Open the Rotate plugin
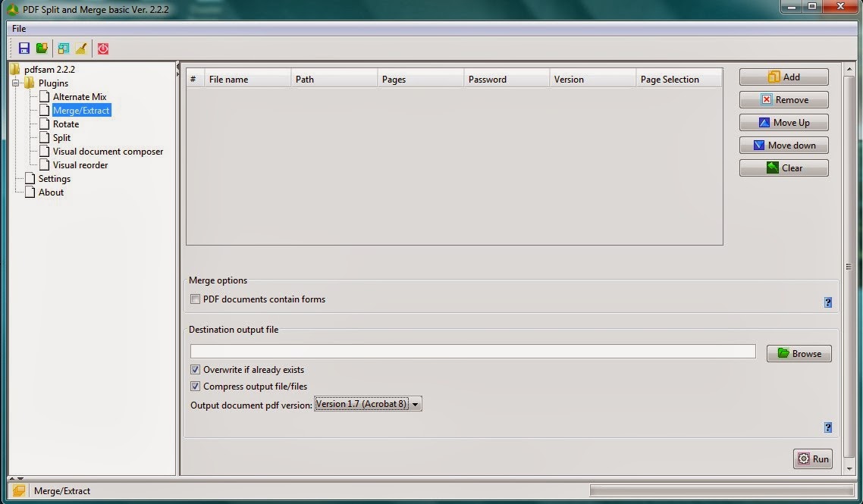The width and height of the screenshot is (863, 504). pyautogui.click(x=66, y=124)
